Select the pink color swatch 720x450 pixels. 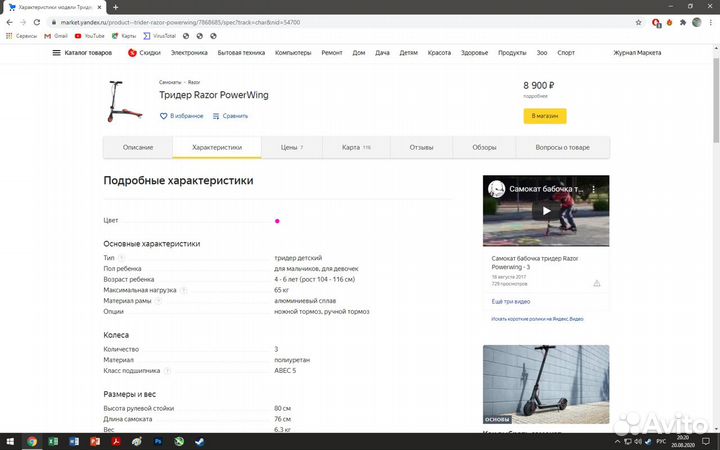tap(277, 221)
